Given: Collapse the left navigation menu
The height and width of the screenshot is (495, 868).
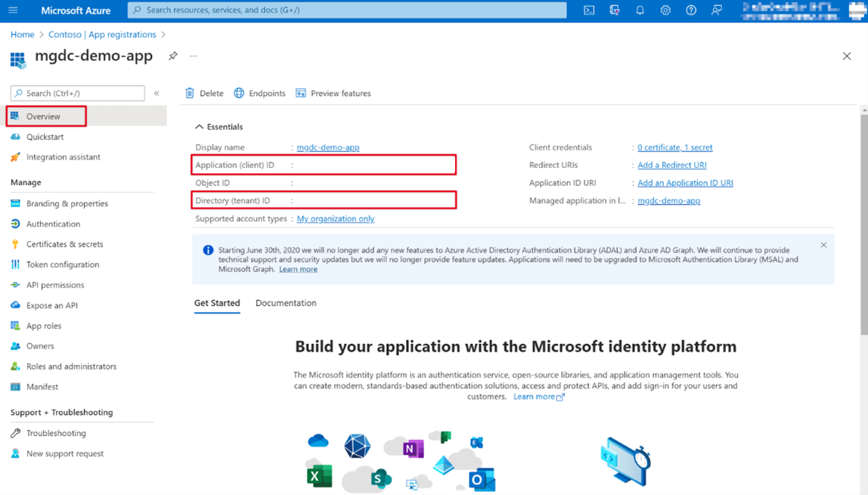Looking at the screenshot, I should (156, 93).
